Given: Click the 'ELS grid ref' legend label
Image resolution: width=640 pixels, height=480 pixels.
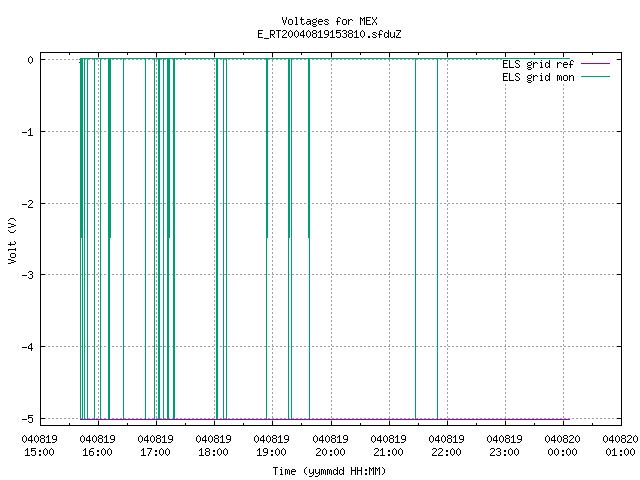Looking at the screenshot, I should tap(538, 64).
